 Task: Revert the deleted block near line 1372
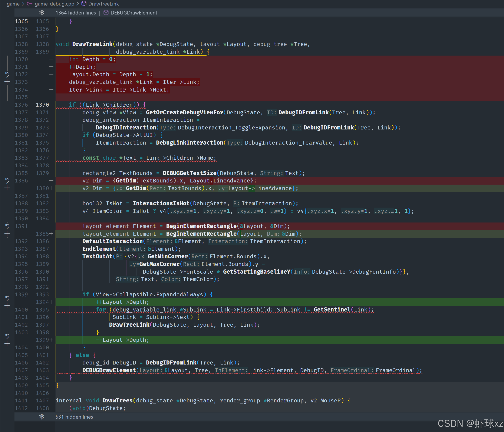coord(7,75)
